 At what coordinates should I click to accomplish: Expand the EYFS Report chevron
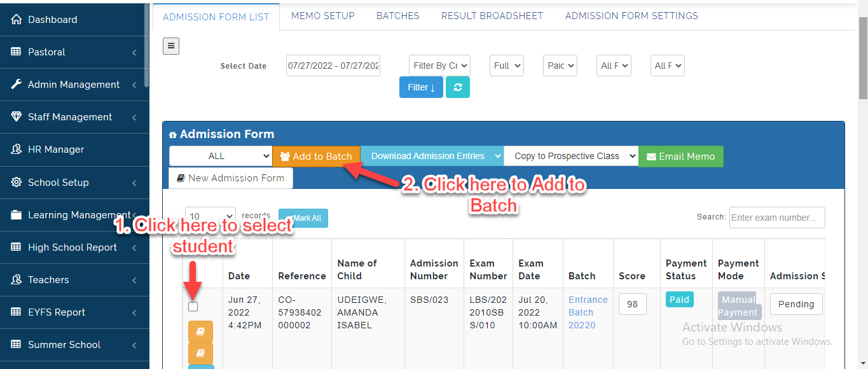point(134,312)
